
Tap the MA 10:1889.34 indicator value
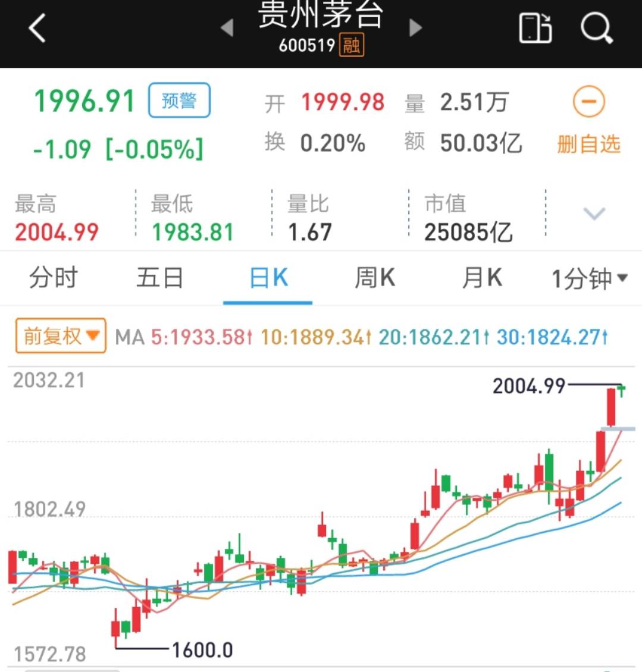[x=316, y=337]
